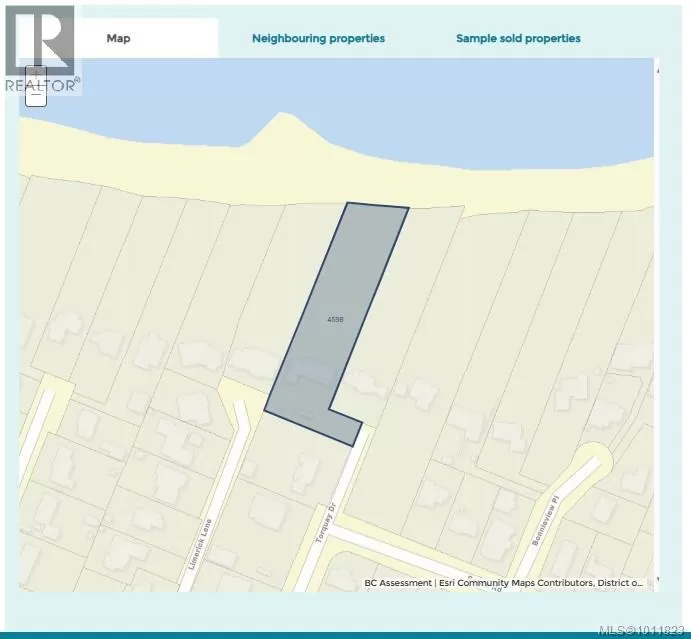Click the map's vertical scrollbar track
This screenshot has height=639, width=691.
(x=657, y=320)
